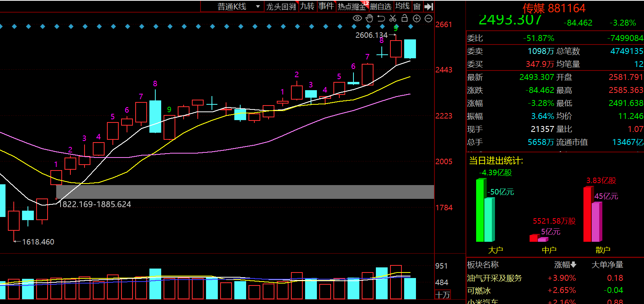The width and height of the screenshot is (644, 304).
Task: Click the 委卖 1098万 value
Action: (x=541, y=51)
